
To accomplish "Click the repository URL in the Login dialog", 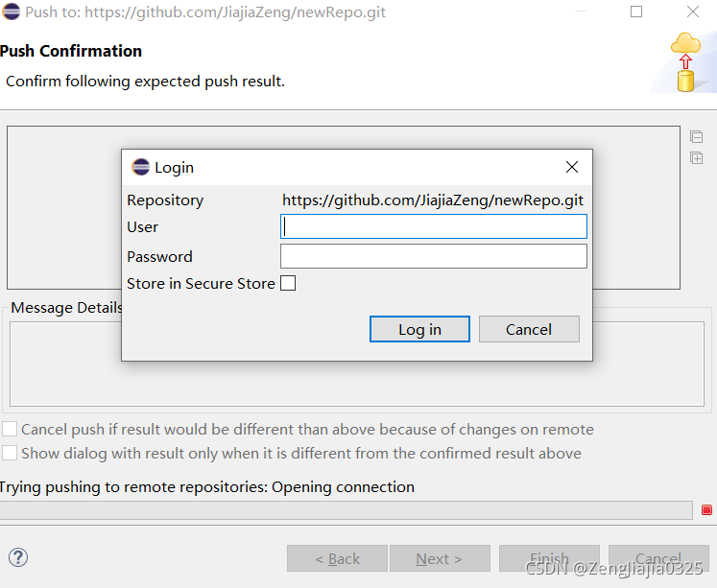I will 433,200.
